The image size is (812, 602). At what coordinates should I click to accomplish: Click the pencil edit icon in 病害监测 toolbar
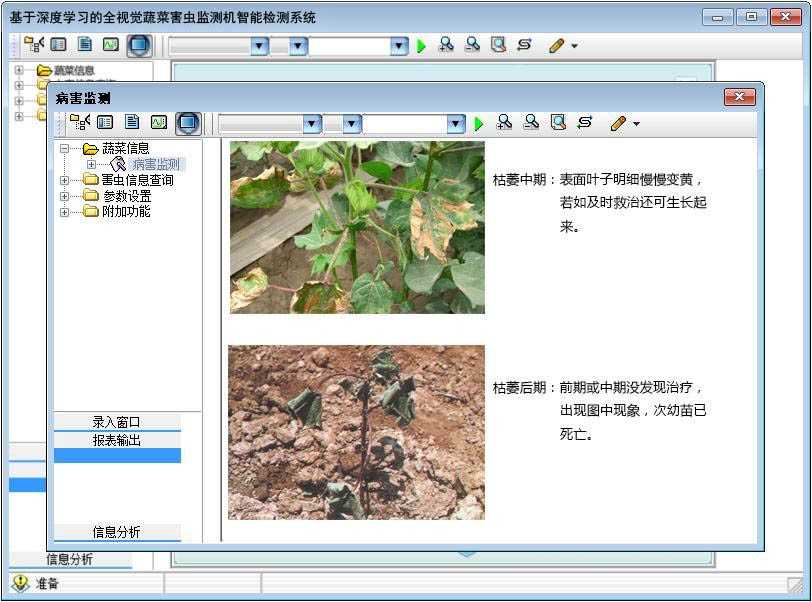pyautogui.click(x=617, y=123)
